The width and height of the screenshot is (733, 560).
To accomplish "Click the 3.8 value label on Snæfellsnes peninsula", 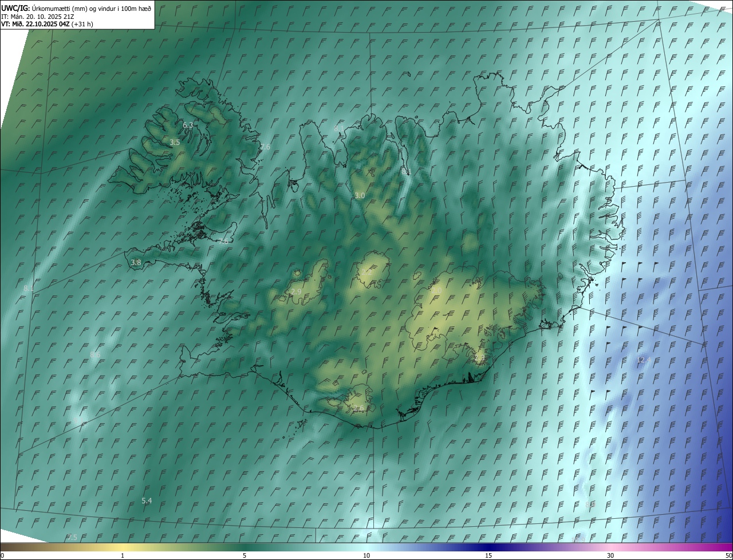I will (136, 262).
